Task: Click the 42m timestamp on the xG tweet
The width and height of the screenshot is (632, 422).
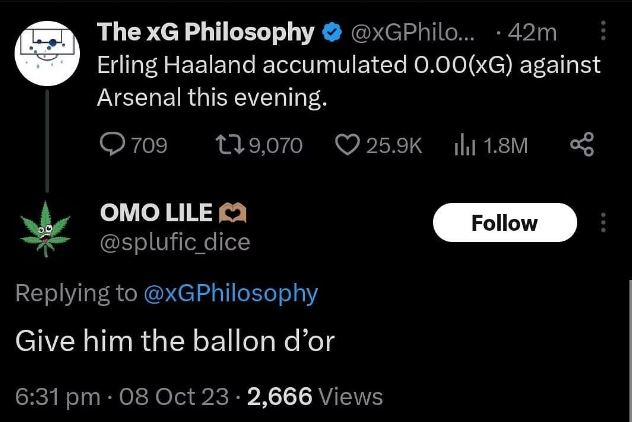Action: (532, 33)
